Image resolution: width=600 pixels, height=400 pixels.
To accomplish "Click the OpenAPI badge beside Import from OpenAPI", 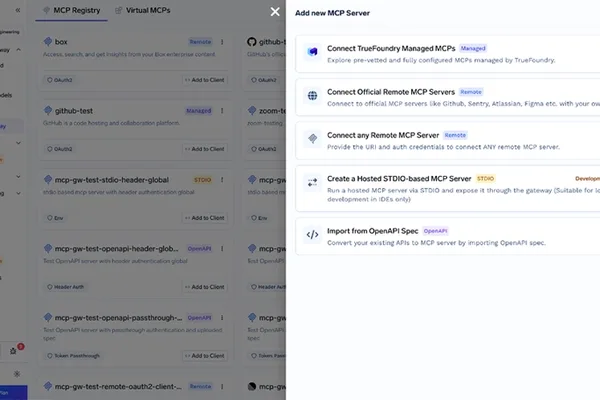I will [x=435, y=231].
